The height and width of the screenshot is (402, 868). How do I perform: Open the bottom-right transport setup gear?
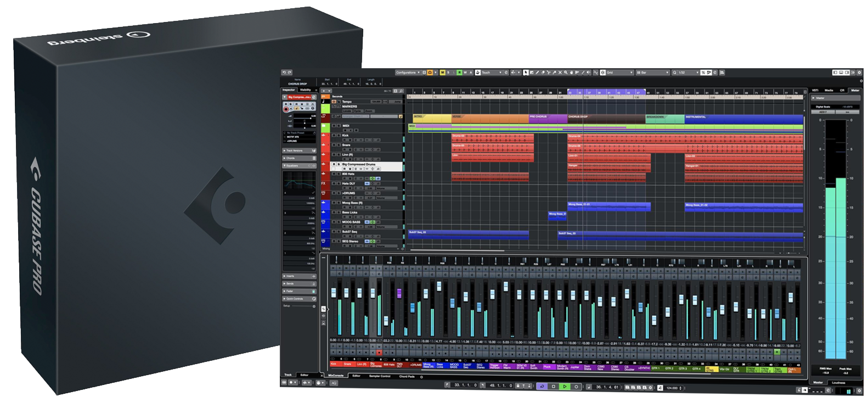(859, 390)
